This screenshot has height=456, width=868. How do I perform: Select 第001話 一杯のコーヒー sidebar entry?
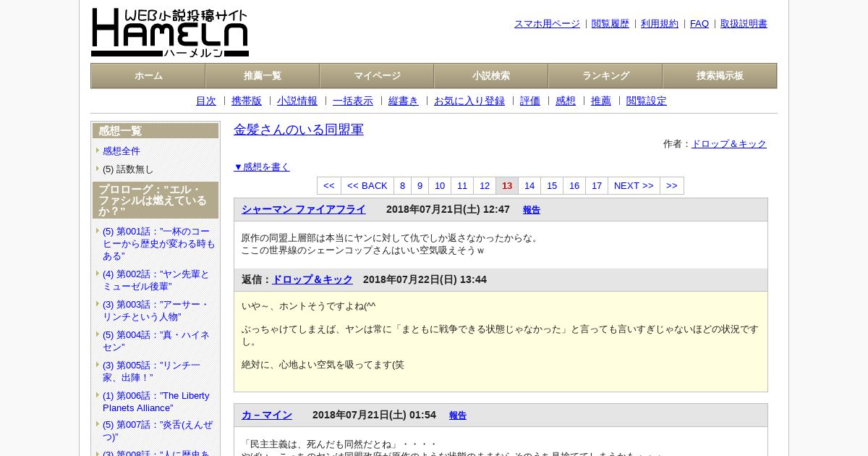pyautogui.click(x=159, y=244)
